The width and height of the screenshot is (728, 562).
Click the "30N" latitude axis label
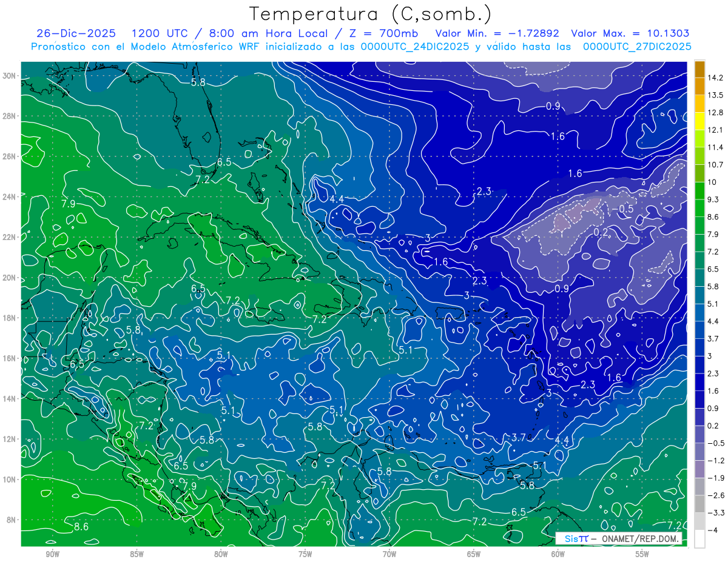10,76
